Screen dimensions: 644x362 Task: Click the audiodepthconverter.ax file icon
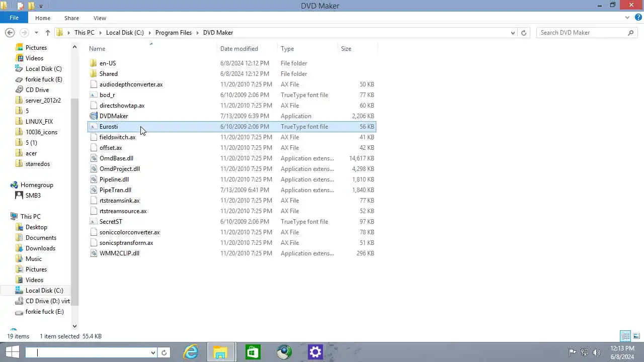tap(93, 84)
